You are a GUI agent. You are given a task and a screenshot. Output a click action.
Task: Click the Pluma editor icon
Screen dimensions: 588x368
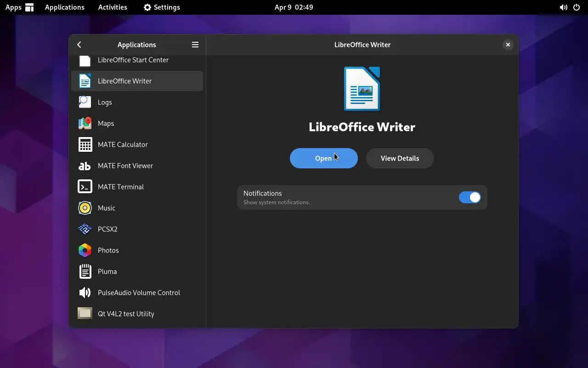(x=85, y=271)
